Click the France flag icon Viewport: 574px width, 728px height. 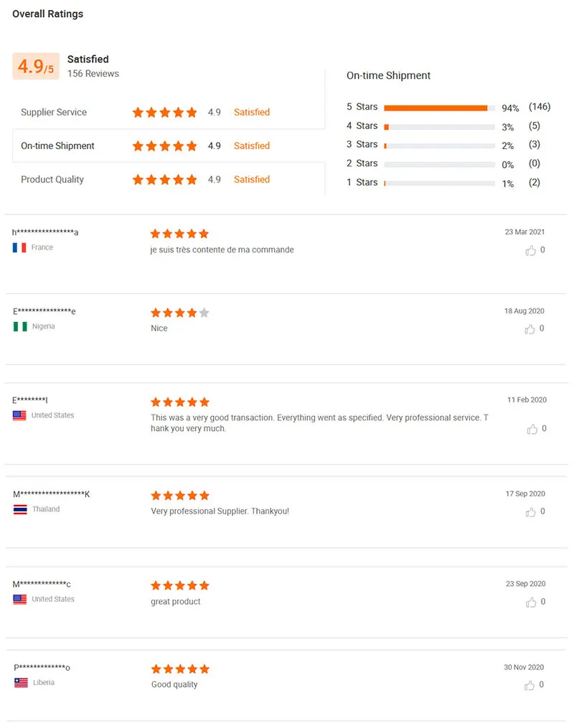pos(19,247)
